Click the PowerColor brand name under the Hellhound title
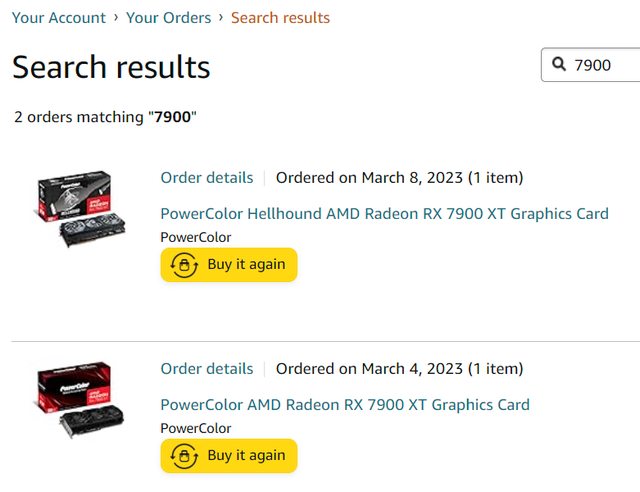 click(195, 237)
